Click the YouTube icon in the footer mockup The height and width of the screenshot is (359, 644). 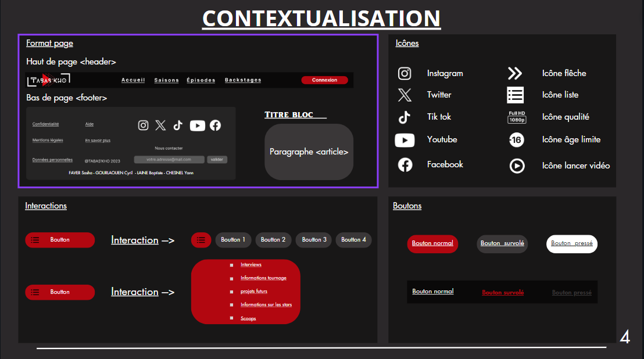198,125
